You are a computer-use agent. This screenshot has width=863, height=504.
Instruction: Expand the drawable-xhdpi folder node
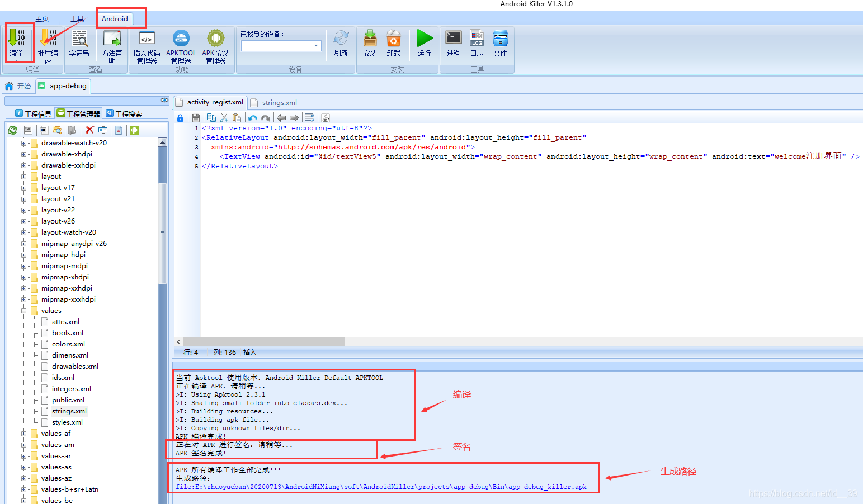point(24,154)
